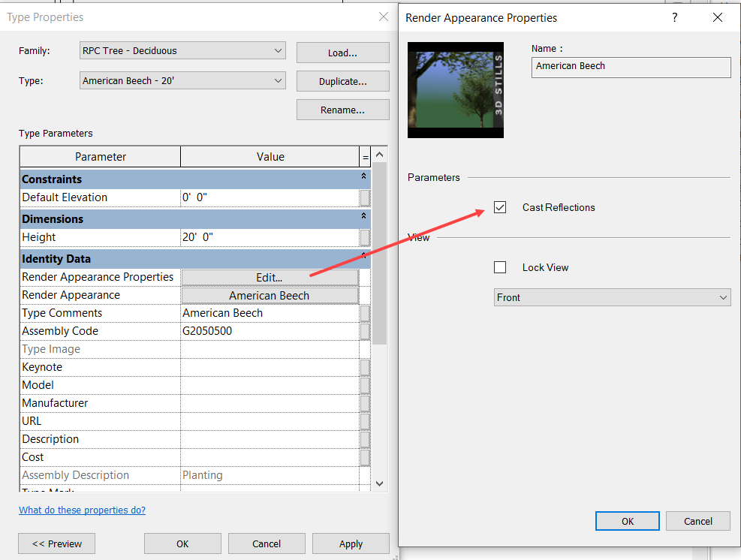Select the Type Image row label
Image resolution: width=741 pixels, height=560 pixels.
pyautogui.click(x=51, y=349)
